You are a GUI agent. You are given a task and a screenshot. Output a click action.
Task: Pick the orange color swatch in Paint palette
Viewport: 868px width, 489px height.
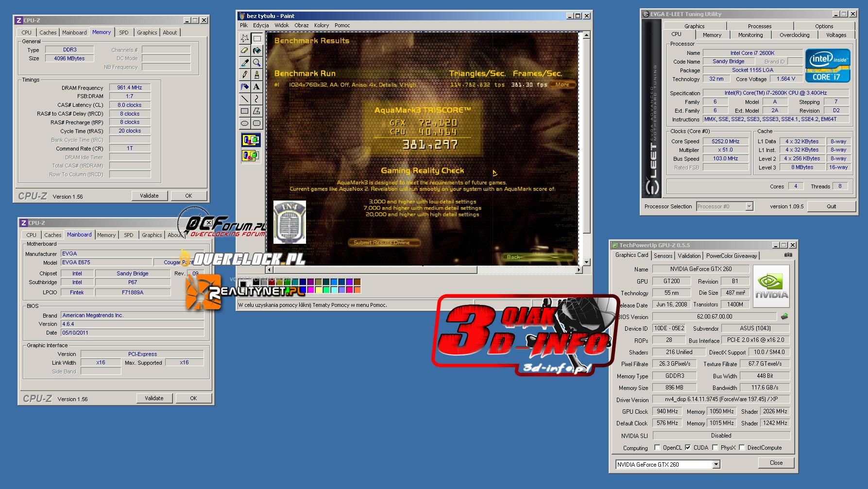coord(357,290)
